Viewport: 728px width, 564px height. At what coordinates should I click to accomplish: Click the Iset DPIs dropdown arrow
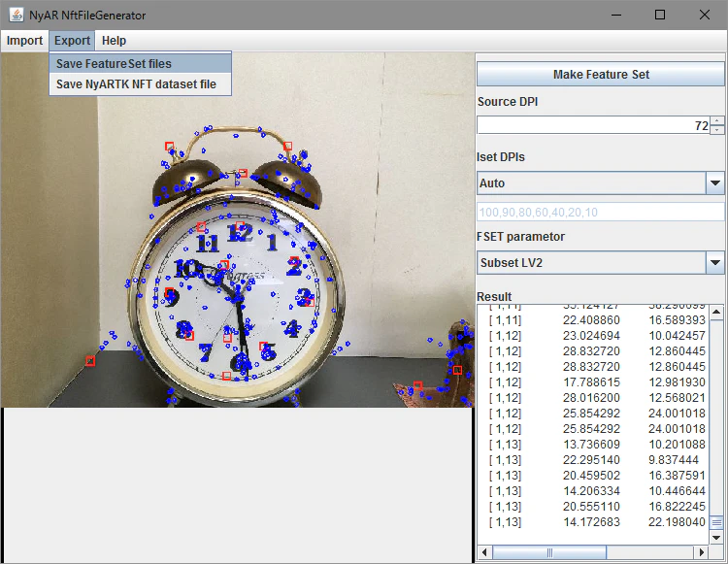coord(715,183)
